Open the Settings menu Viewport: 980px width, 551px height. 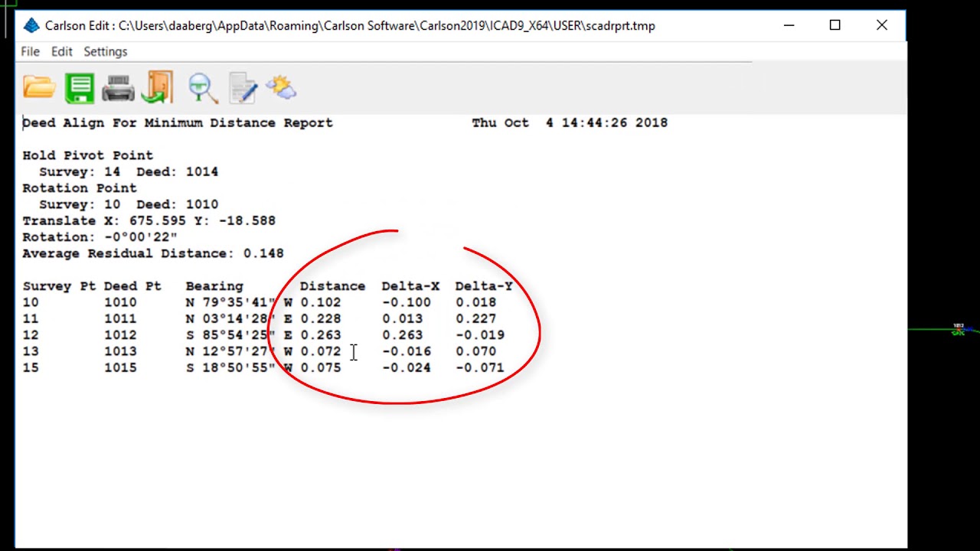[106, 51]
